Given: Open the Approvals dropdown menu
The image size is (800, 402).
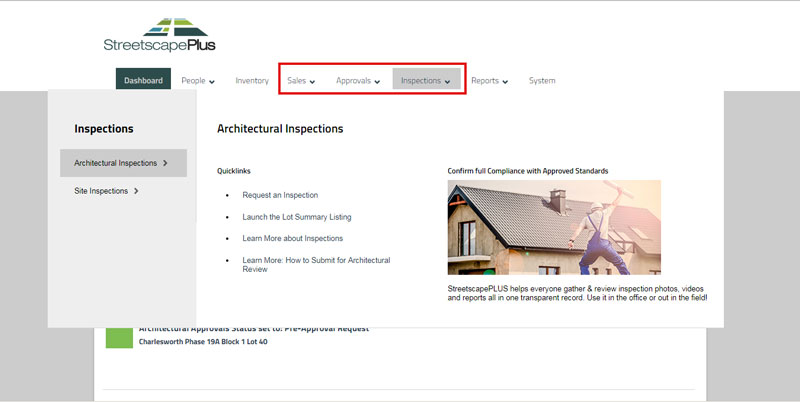Looking at the screenshot, I should (x=358, y=81).
